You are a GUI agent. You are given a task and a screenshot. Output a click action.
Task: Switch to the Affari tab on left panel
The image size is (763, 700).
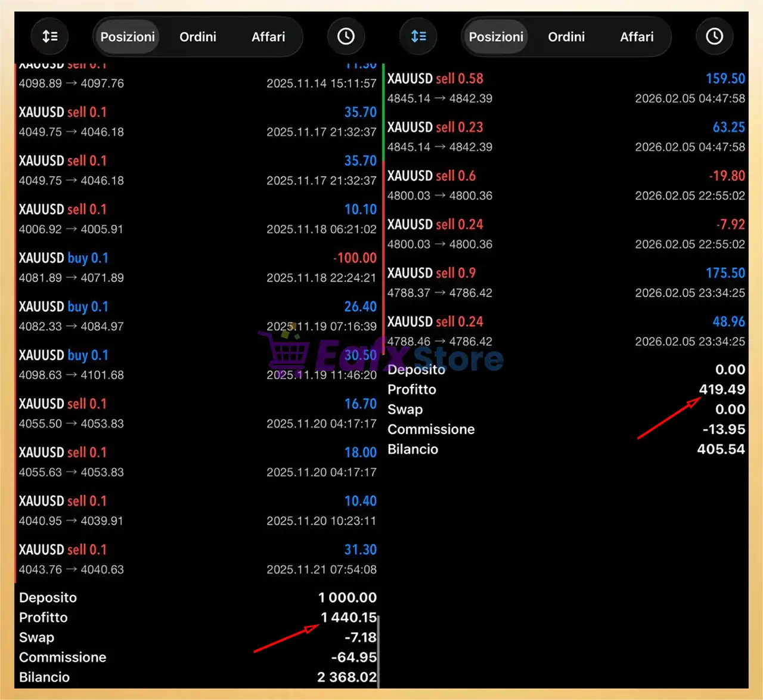269,36
